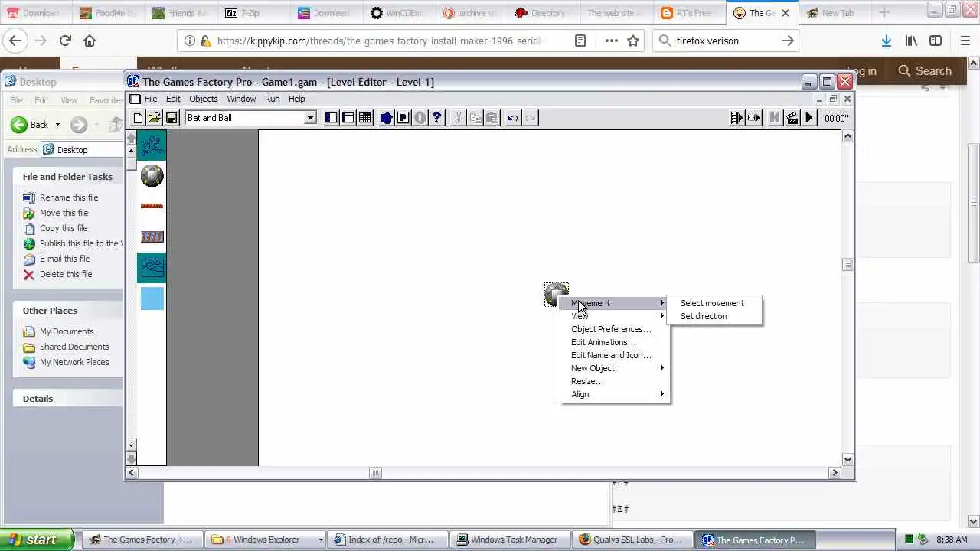Select the landscape backdrop objects icon
Viewport: 980px width, 551px height.
pyautogui.click(x=152, y=268)
